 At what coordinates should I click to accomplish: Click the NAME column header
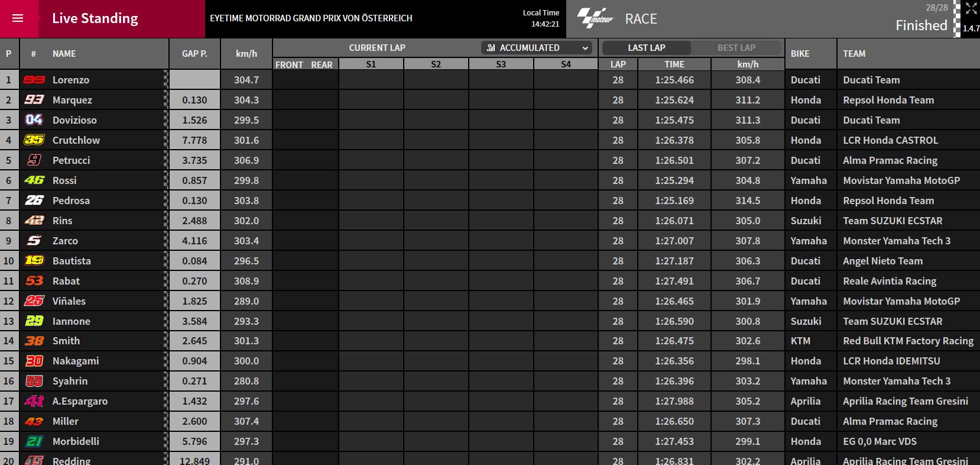[64, 54]
